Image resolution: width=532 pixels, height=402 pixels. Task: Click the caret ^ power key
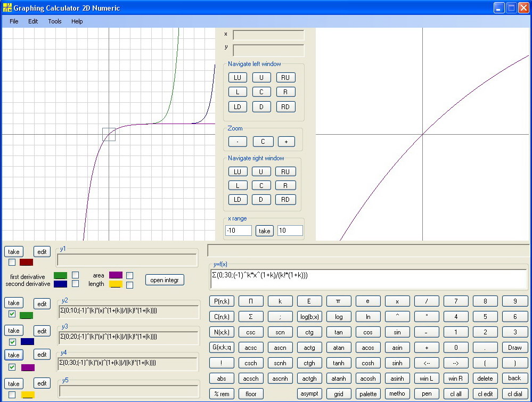point(397,316)
